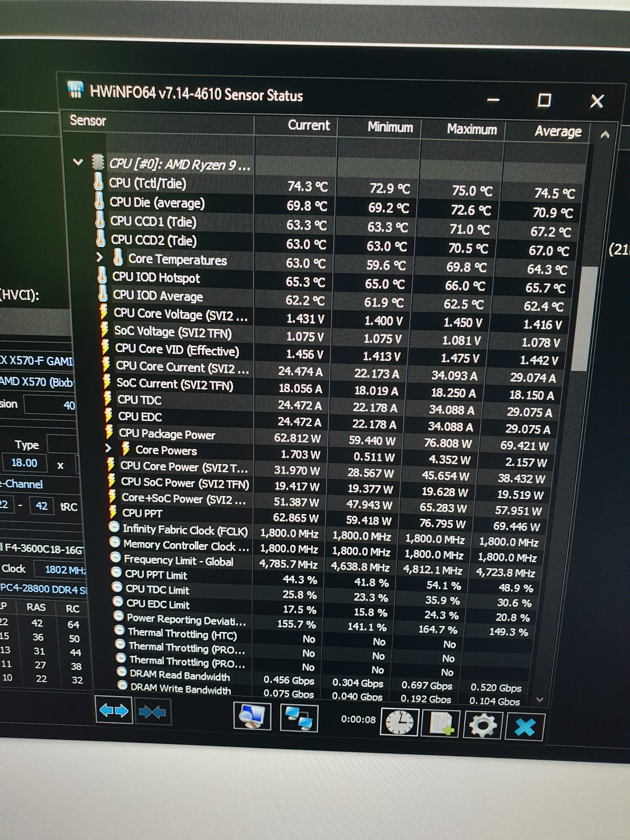Click the average value 1.442 V
630x840 pixels.
tap(539, 360)
